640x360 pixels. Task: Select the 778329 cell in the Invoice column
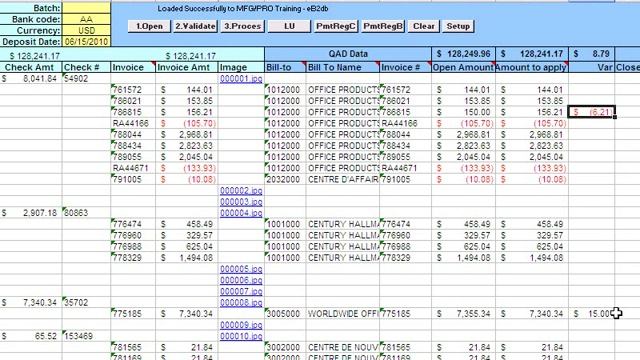click(x=133, y=258)
